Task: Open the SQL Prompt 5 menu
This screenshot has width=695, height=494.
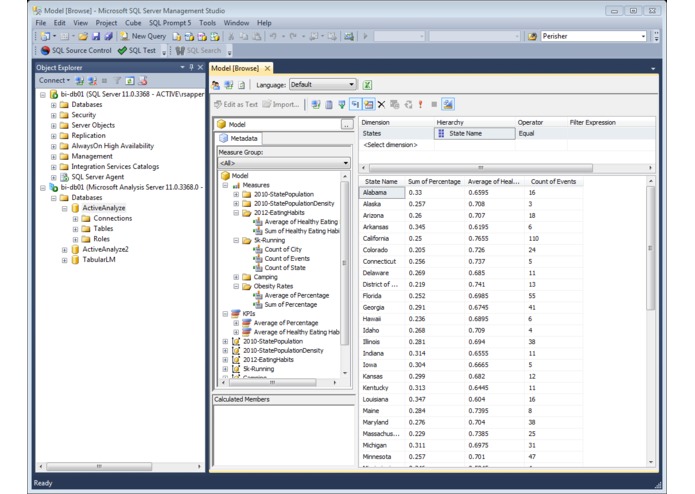Action: click(x=170, y=23)
